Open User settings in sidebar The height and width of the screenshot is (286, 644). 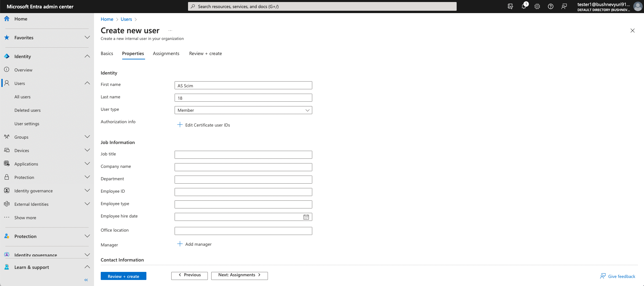click(x=27, y=124)
